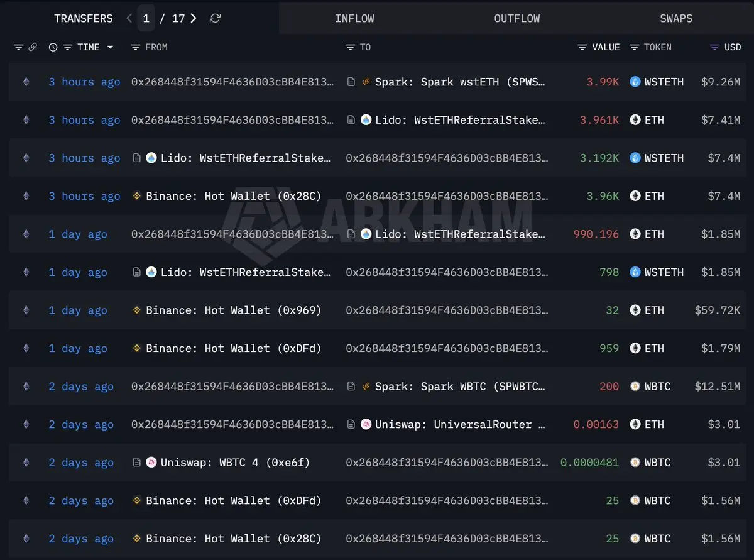Click the '1 day ago' time on 798 WSTETH row
This screenshot has width=754, height=560.
pyautogui.click(x=78, y=272)
